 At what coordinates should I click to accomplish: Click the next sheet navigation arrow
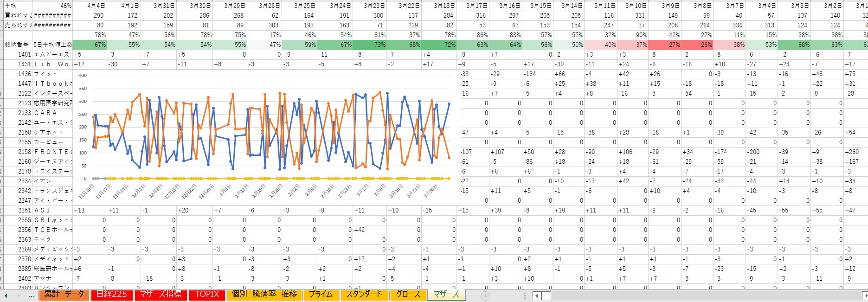point(19,296)
